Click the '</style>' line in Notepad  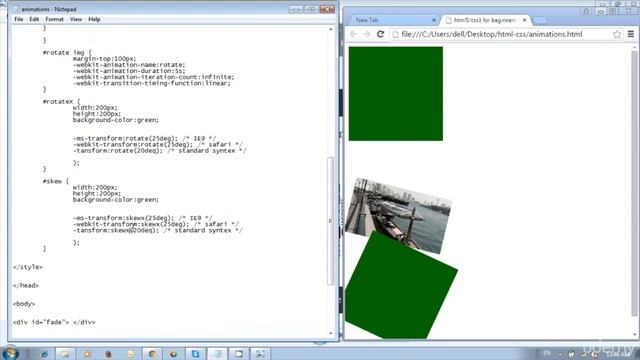(x=27, y=267)
